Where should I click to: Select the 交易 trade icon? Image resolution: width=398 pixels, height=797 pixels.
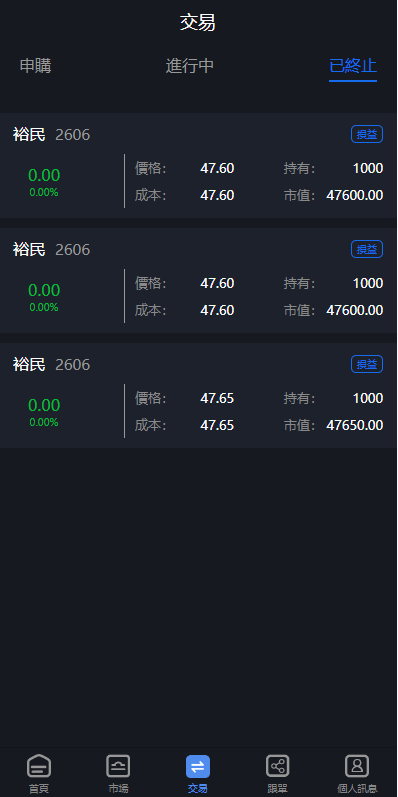tap(198, 767)
